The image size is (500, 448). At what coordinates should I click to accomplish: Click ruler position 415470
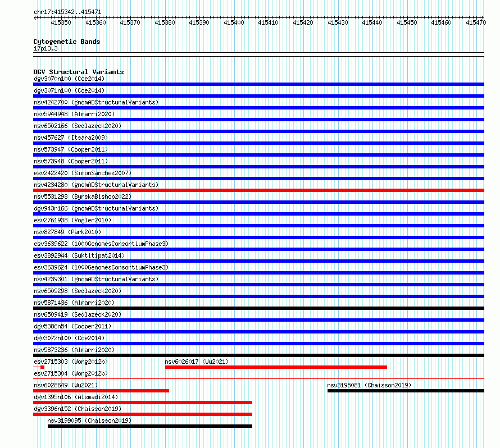click(476, 22)
